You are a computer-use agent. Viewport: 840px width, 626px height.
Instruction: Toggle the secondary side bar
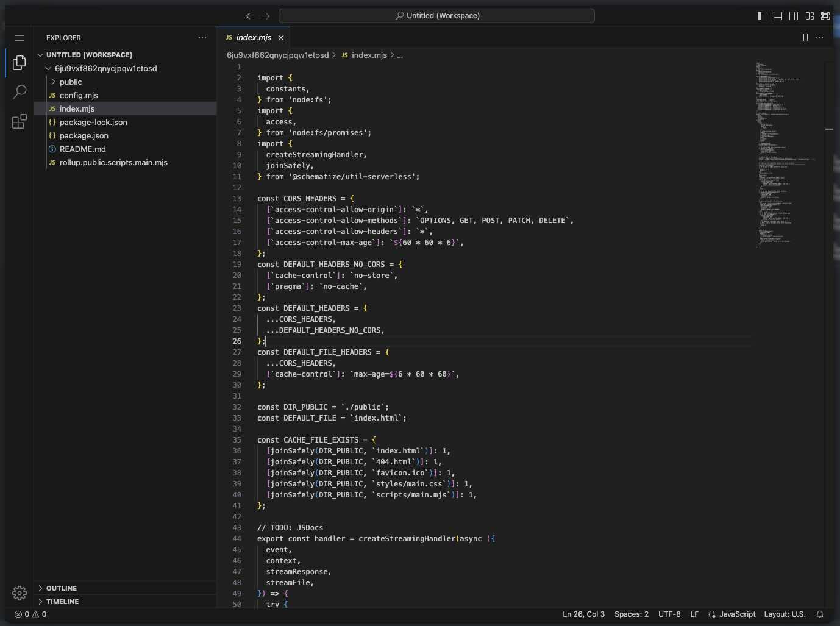pyautogui.click(x=794, y=16)
